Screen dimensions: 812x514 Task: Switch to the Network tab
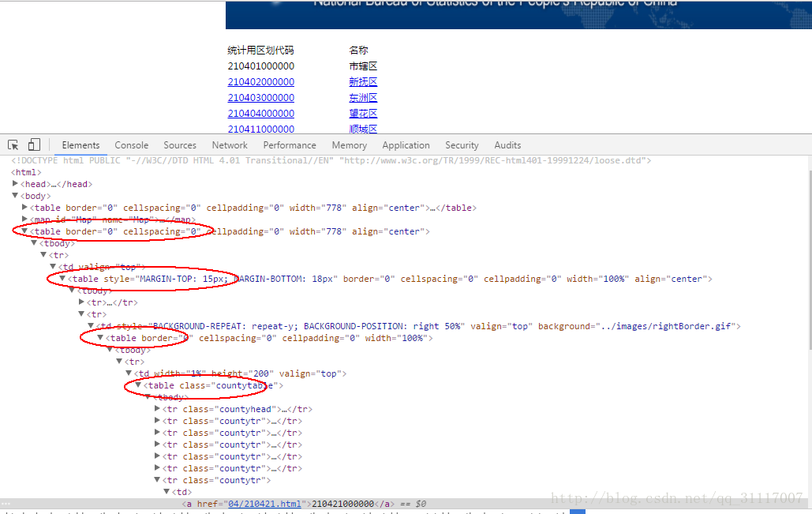(230, 145)
